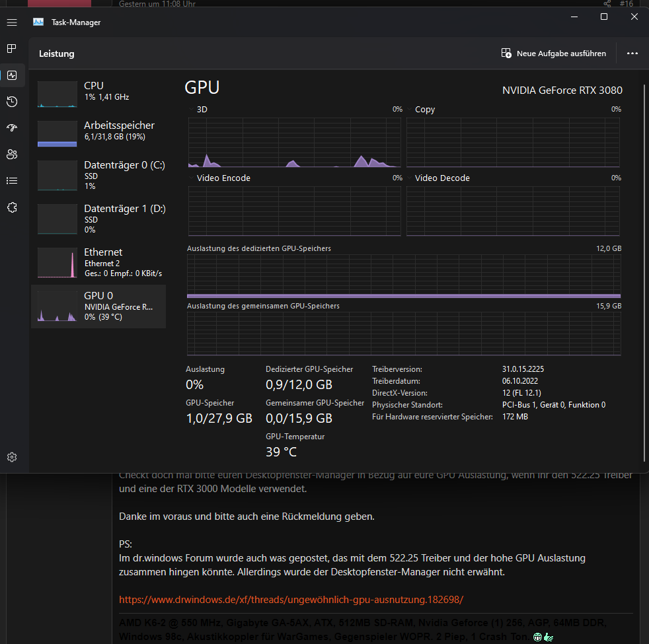Open the Task Manager hamburger navigation menu
This screenshot has height=644, width=649.
coord(12,22)
